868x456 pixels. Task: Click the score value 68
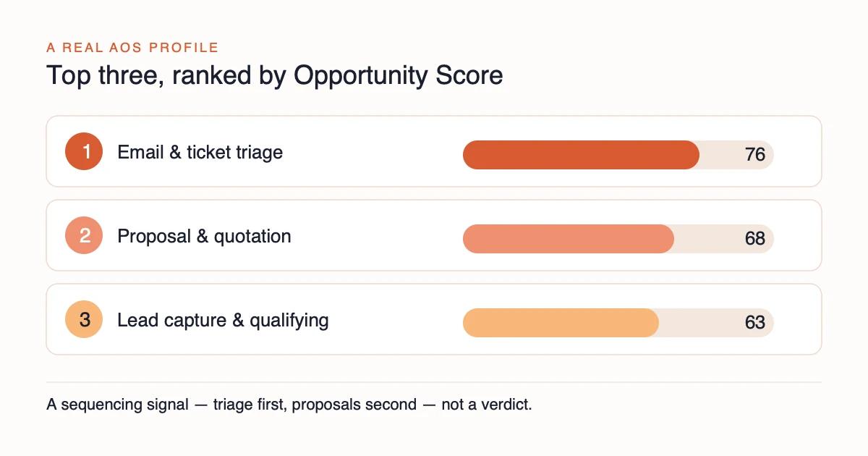click(x=754, y=239)
